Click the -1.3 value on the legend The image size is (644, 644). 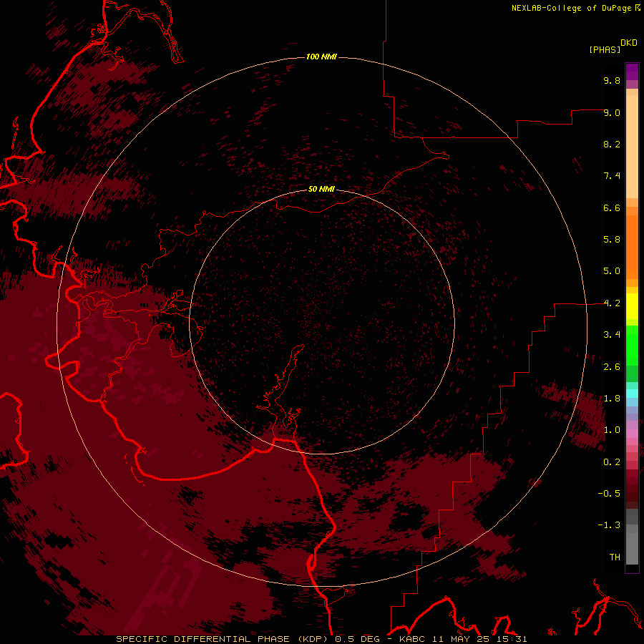(609, 525)
